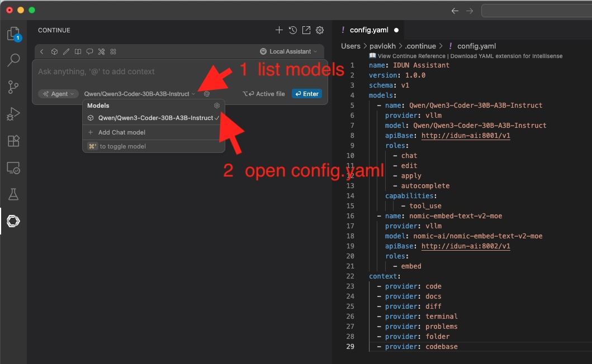
Task: Open the Agent mode dropdown
Action: (58, 94)
